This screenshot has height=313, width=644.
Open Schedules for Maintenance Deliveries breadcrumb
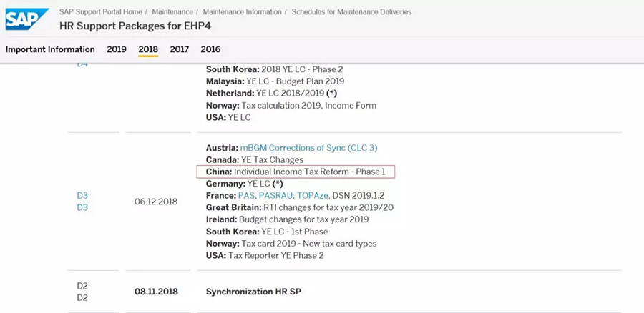pyautogui.click(x=351, y=12)
